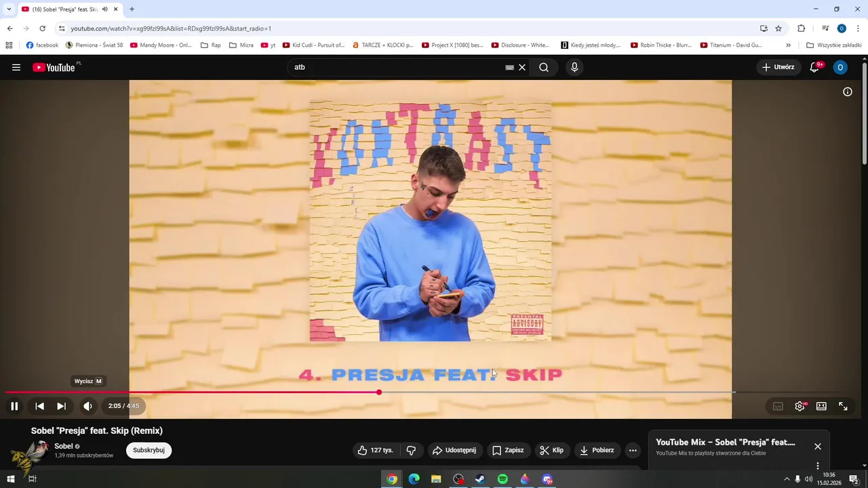Pause the video with the player pause button
This screenshot has height=488, width=868.
(14, 406)
